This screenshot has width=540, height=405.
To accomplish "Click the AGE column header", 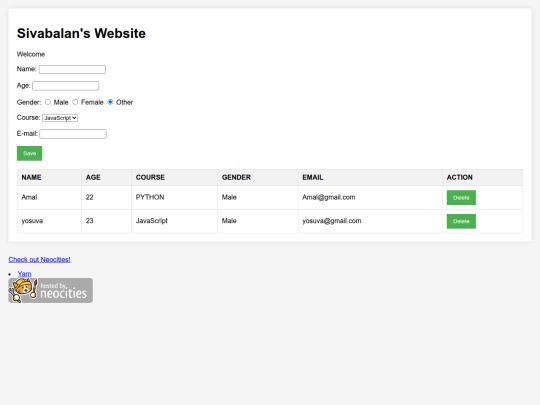I will (x=106, y=177).
